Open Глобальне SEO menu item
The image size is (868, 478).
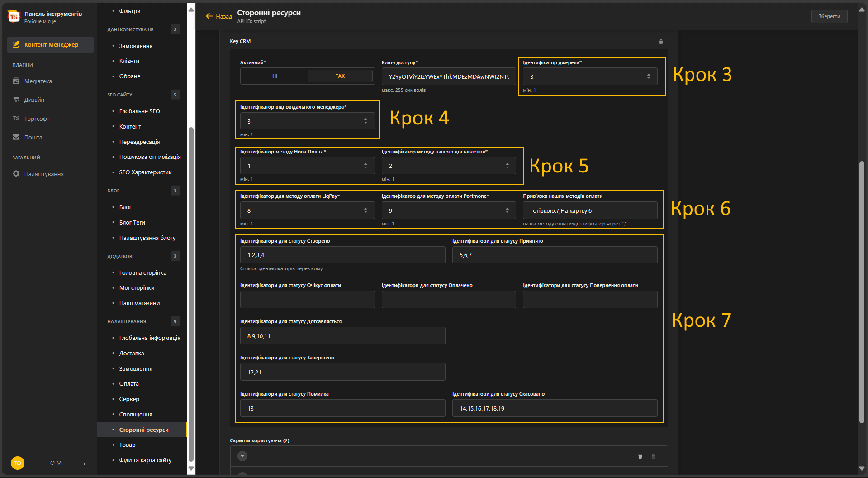pyautogui.click(x=139, y=111)
